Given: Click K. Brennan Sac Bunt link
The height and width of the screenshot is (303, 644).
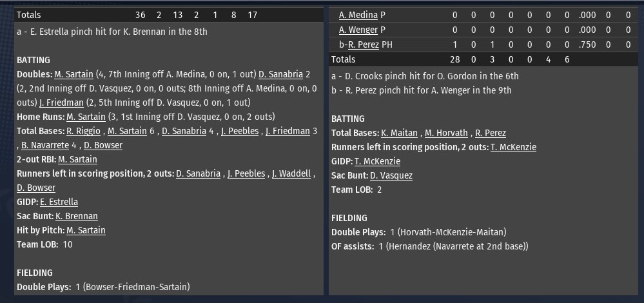Looking at the screenshot, I should click(77, 217).
